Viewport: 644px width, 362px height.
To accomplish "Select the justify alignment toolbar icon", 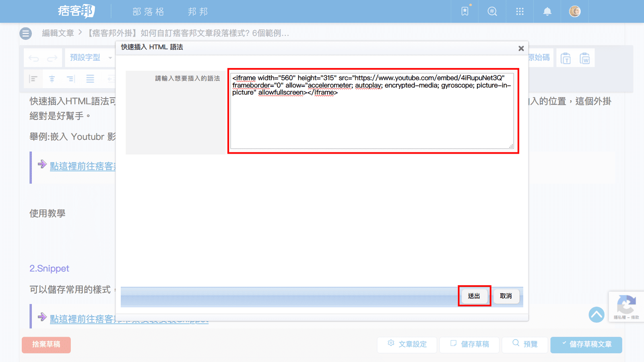I will coord(90,79).
